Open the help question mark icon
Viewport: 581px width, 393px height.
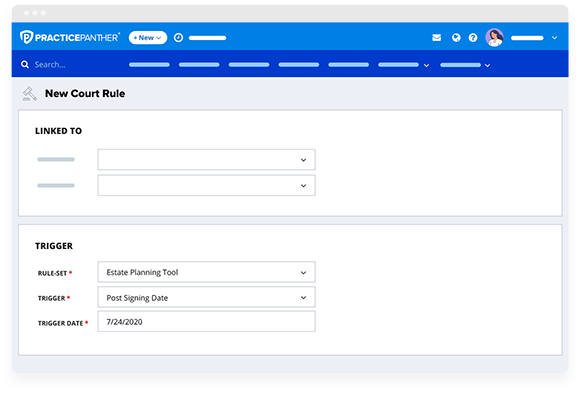click(x=473, y=38)
